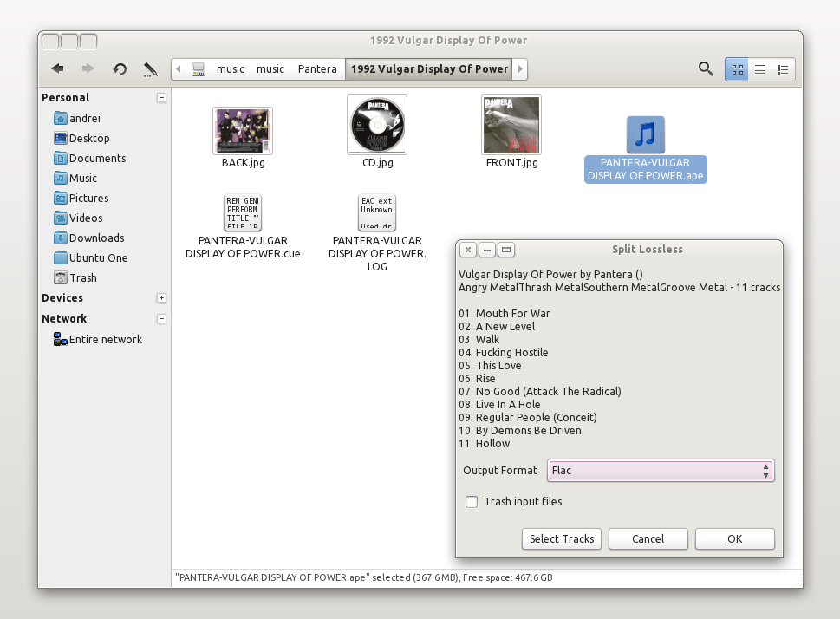This screenshot has height=619, width=840.
Task: Click the first music path segment
Action: point(231,69)
